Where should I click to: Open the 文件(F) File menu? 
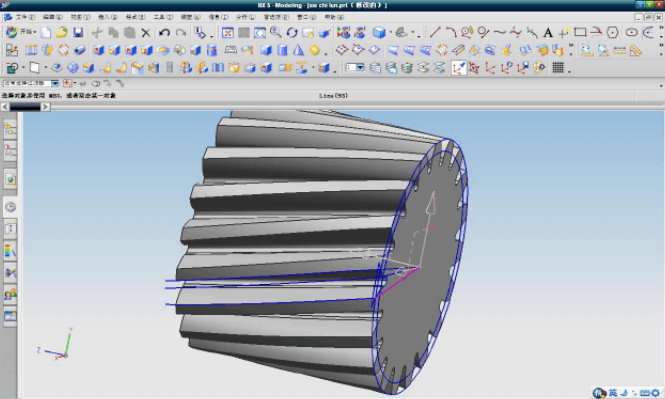click(25, 17)
